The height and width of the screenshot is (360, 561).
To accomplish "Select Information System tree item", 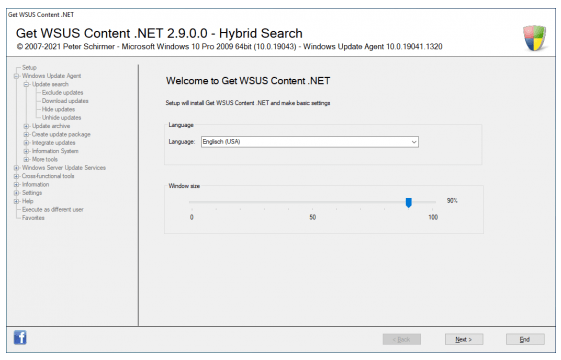I will point(55,151).
